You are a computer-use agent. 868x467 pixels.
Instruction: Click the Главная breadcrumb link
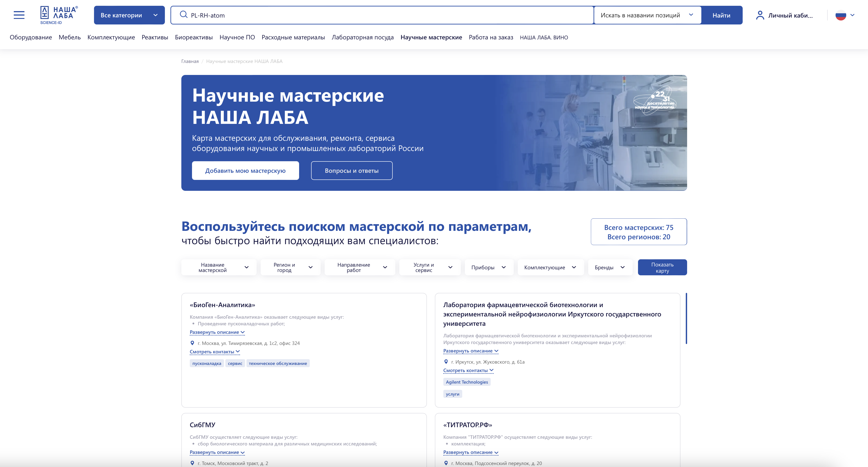pos(190,61)
